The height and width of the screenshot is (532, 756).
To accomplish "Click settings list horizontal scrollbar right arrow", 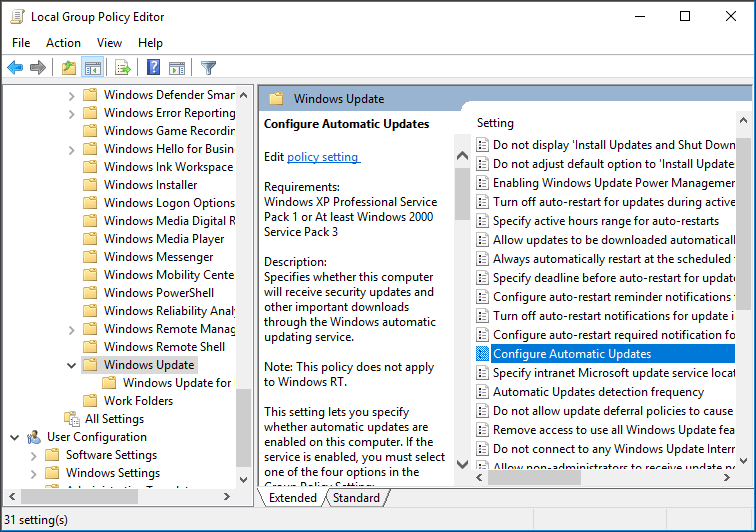I will [727, 477].
